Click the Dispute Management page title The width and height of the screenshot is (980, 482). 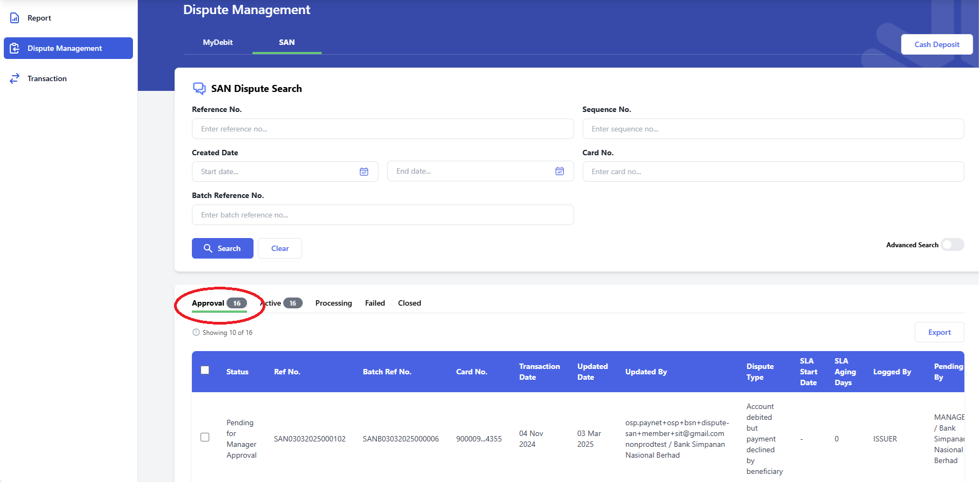(x=246, y=10)
